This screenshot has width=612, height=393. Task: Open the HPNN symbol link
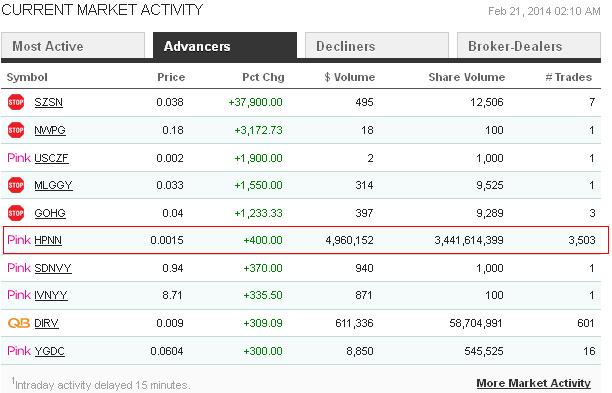point(48,240)
